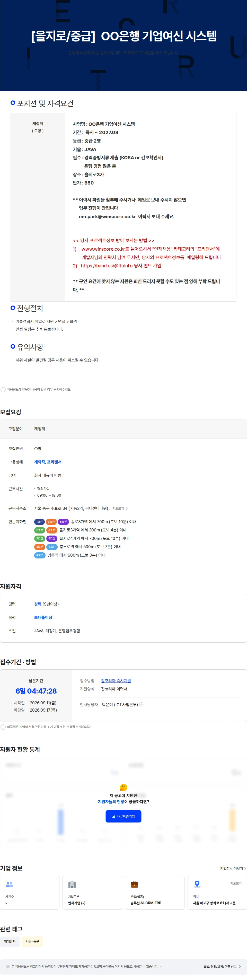Click info icon beside 마감일은 기업의 사정 notice
Screen dimensions: 247x980
(x=3, y=727)
